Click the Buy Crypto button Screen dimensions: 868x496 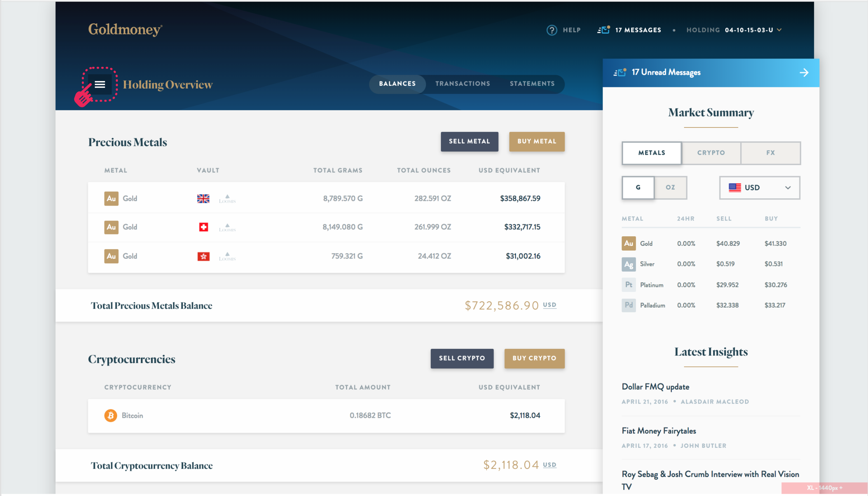[x=534, y=358]
